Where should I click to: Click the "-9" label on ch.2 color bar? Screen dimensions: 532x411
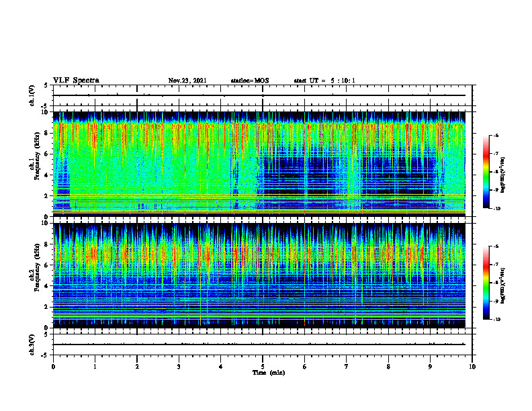click(496, 301)
